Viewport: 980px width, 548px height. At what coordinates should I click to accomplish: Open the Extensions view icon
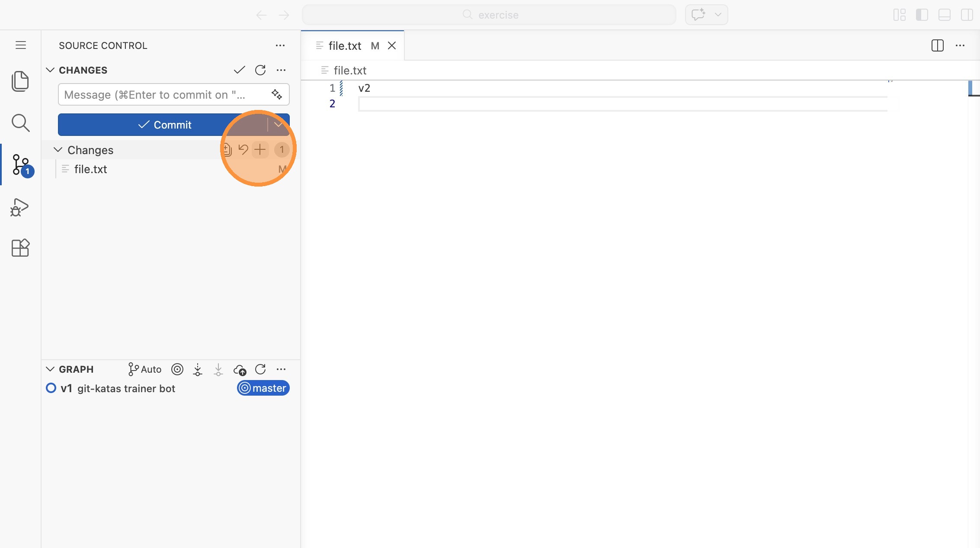[20, 248]
